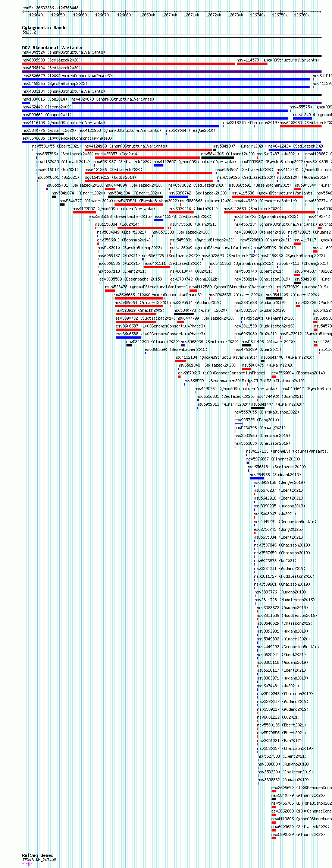Click the blue bar under esv3606679

pyautogui.click(x=166, y=79)
